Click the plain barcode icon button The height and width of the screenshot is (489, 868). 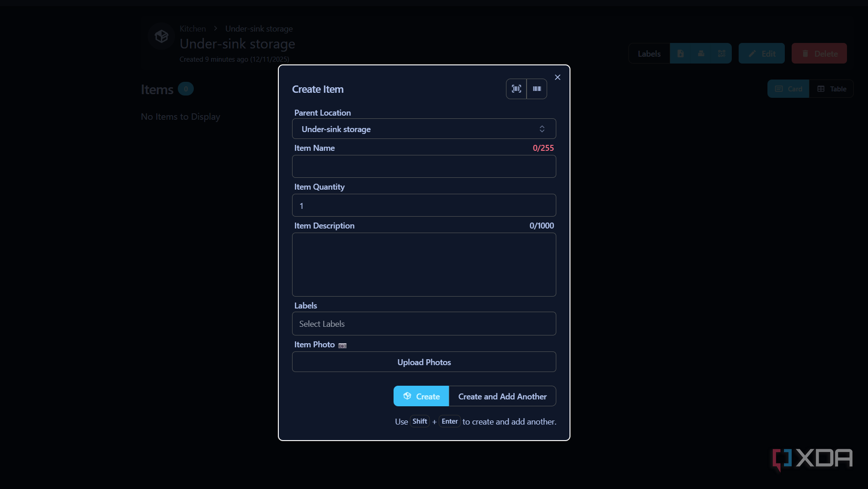(x=537, y=89)
